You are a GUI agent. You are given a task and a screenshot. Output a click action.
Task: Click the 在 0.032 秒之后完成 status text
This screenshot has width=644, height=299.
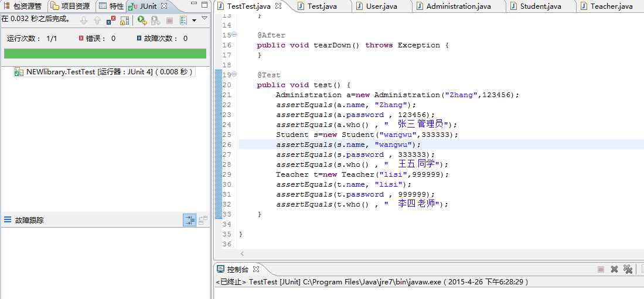[x=36, y=19]
